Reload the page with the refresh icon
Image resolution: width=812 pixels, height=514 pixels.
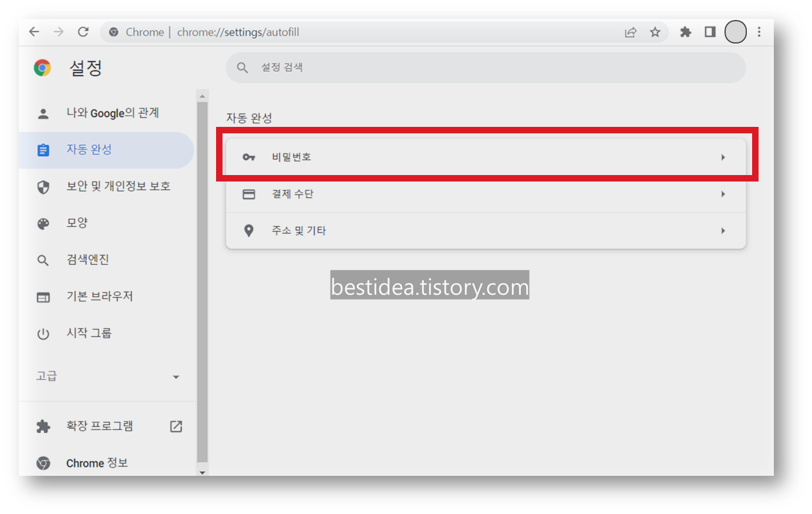(x=83, y=32)
